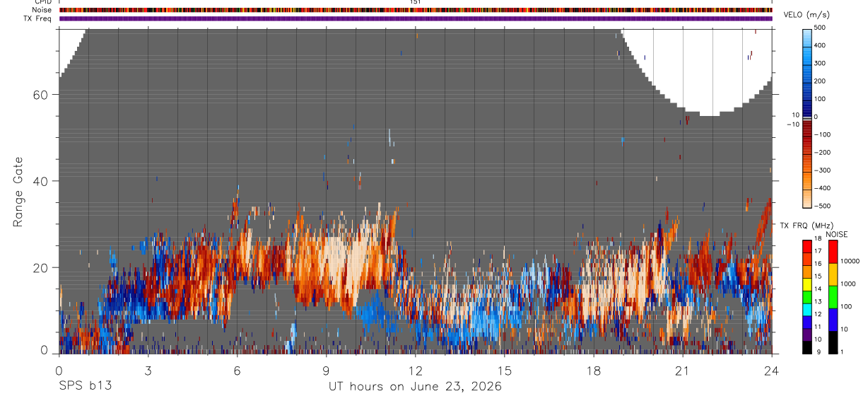Click the NOISE color legend bar
Screen dimensions: 868x401
click(x=833, y=297)
